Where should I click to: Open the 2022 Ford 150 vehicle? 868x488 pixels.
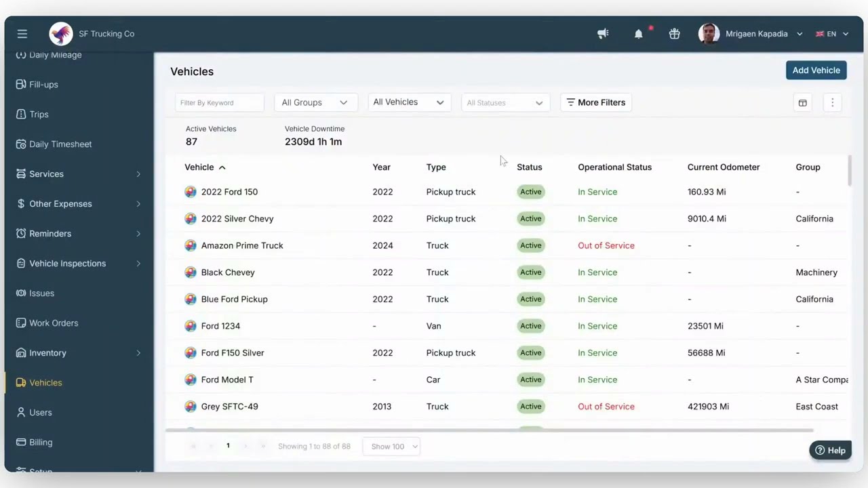[x=229, y=192]
